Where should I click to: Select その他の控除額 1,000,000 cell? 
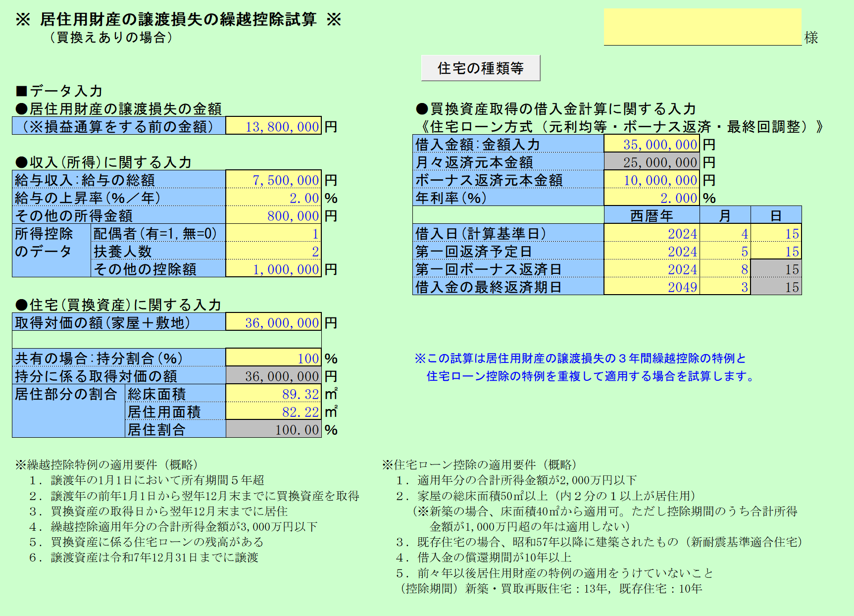pos(273,269)
